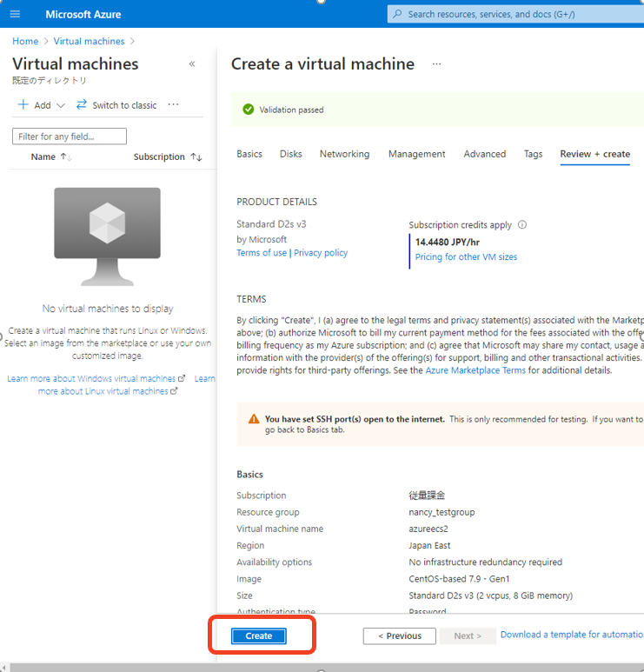
Task: Collapse the Virtual machines panel
Action: (x=192, y=64)
